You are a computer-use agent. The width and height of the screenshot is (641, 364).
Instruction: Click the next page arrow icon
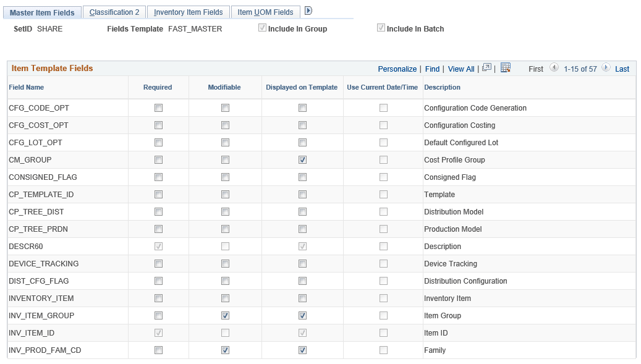tap(605, 69)
